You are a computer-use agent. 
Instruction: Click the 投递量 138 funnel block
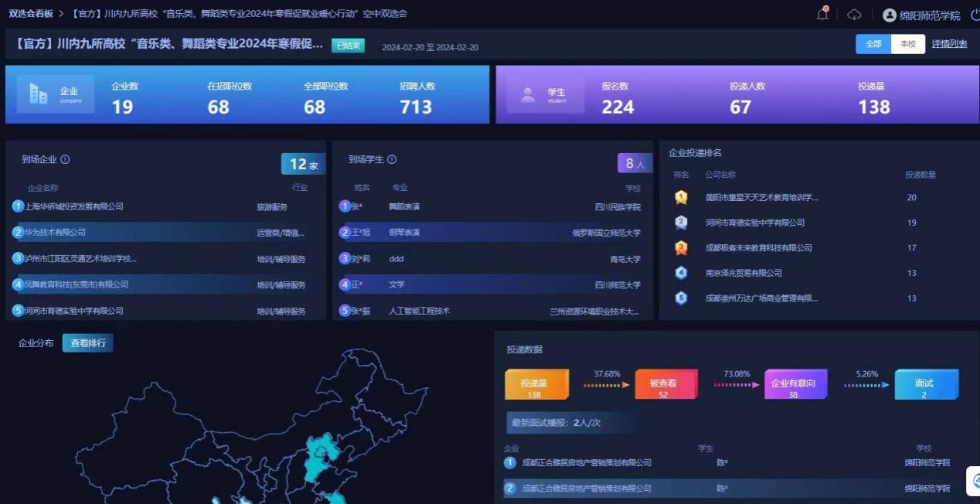click(535, 385)
